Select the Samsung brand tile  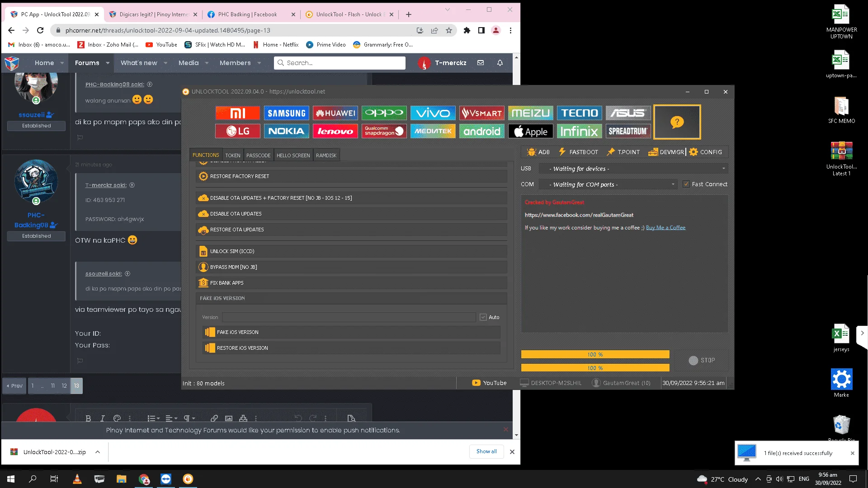[x=287, y=113]
